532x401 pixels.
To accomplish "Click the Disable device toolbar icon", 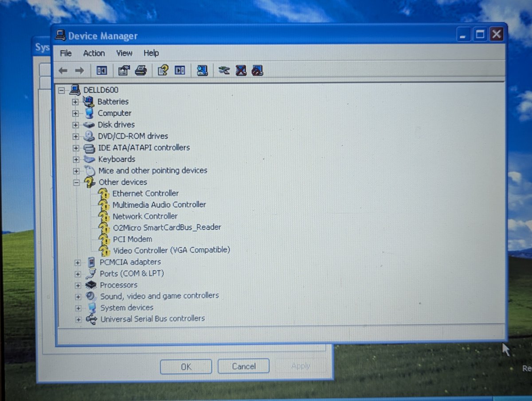I will click(x=258, y=70).
